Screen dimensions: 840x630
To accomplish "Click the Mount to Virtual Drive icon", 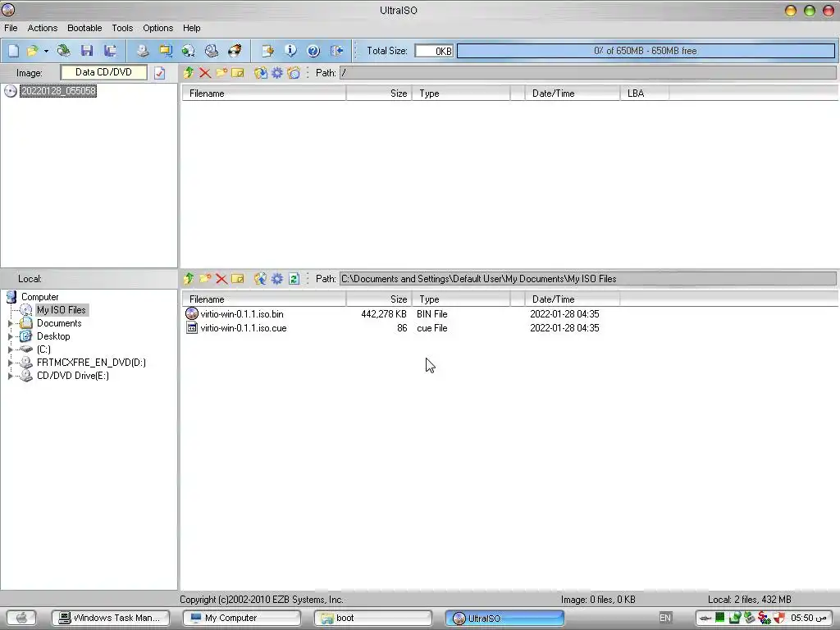I will [x=212, y=51].
